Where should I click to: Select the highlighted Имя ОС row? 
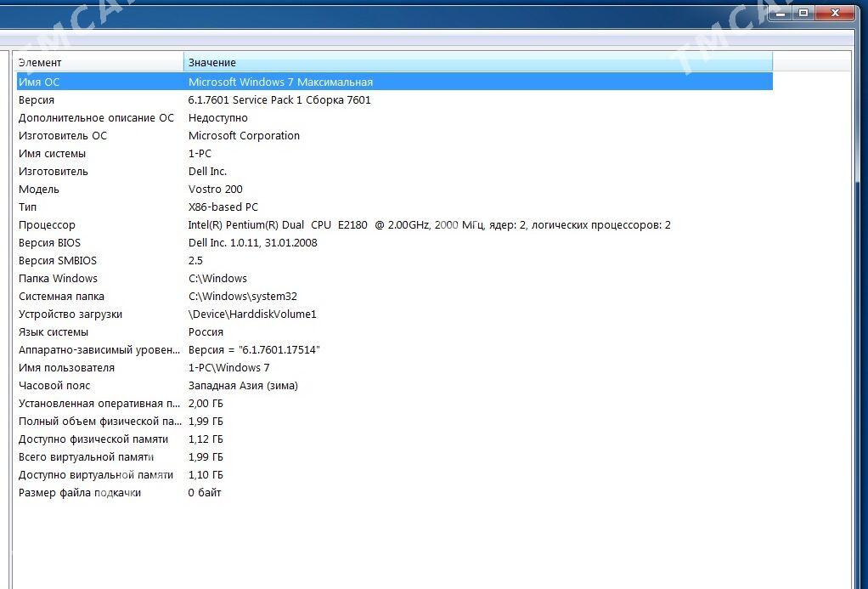coord(395,82)
